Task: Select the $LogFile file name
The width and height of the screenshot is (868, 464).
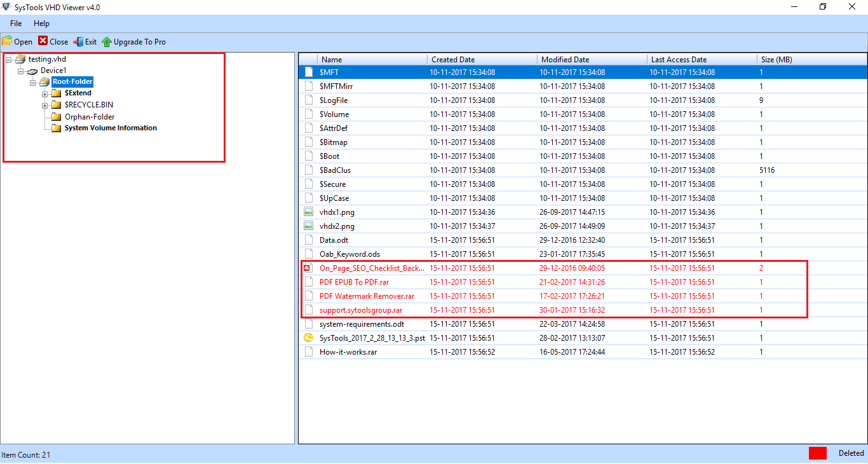Action: pos(334,100)
